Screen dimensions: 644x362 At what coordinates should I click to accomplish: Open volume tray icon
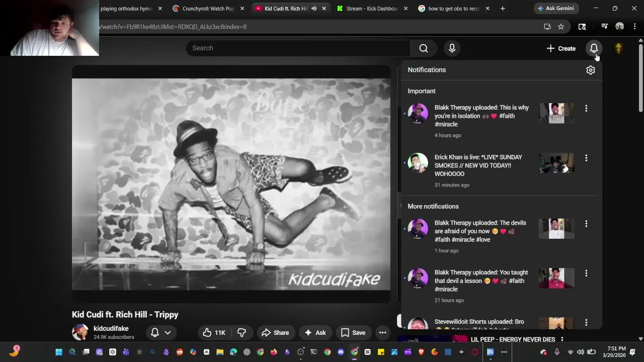pyautogui.click(x=581, y=352)
